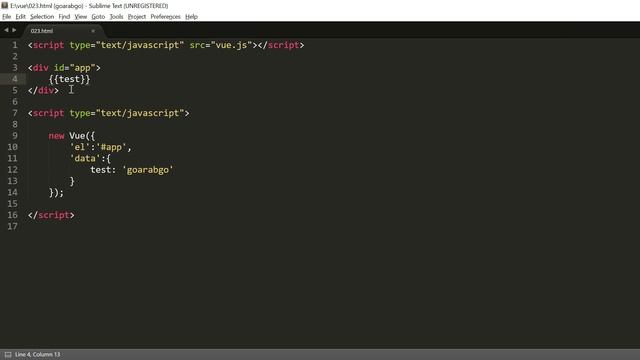Open the File menu
Screen dimensions: 640x360
(7, 17)
